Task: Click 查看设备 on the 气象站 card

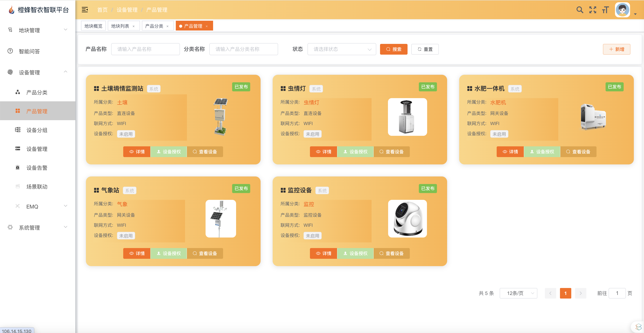Action: (x=205, y=253)
